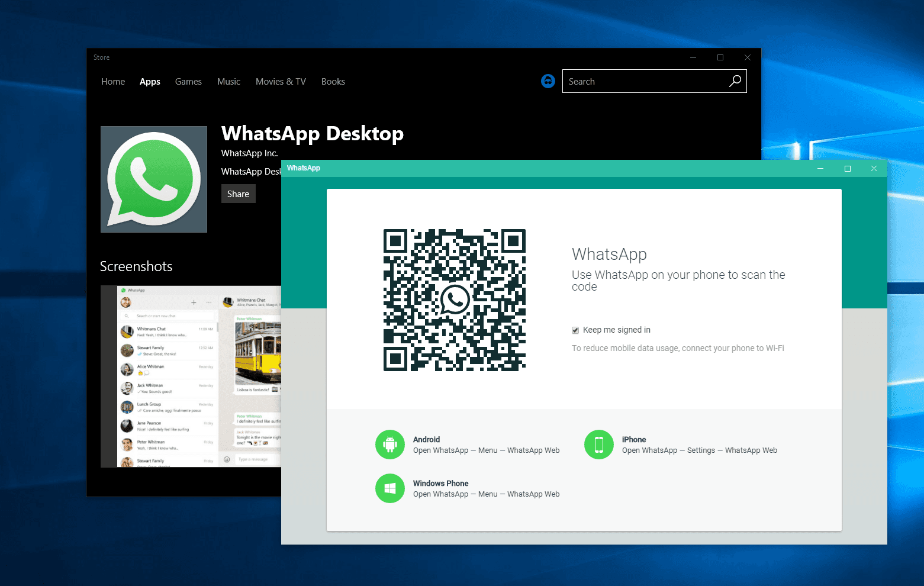Click the Store account avatar icon

[x=548, y=81]
